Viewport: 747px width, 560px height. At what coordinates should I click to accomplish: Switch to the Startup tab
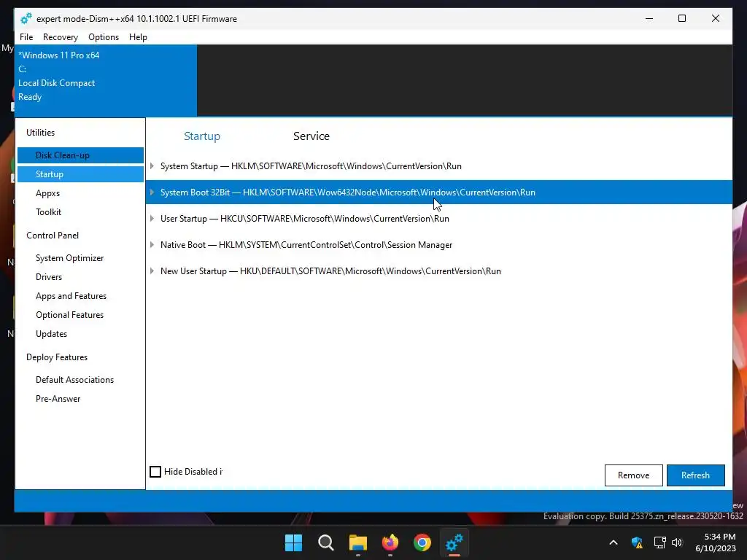tap(202, 136)
